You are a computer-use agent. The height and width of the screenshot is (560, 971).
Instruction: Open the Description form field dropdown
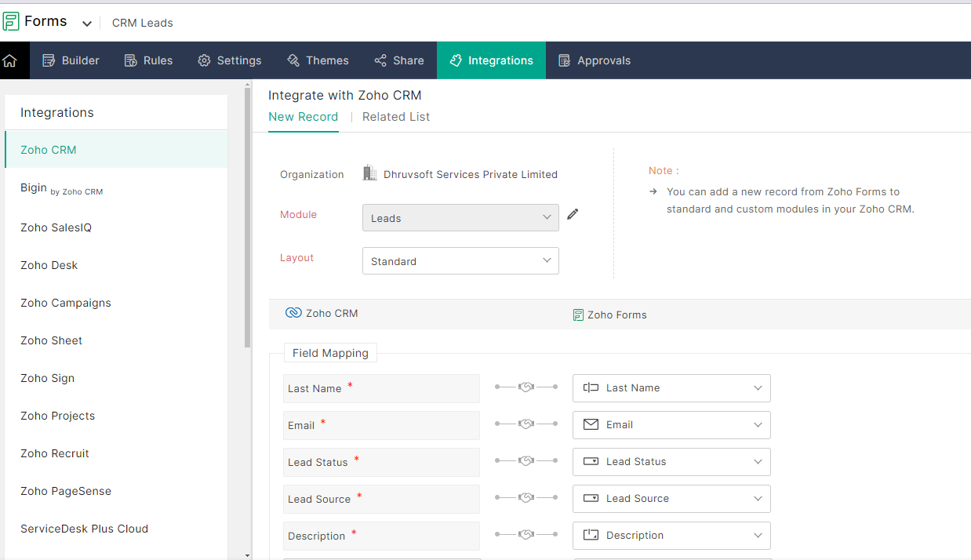(671, 536)
